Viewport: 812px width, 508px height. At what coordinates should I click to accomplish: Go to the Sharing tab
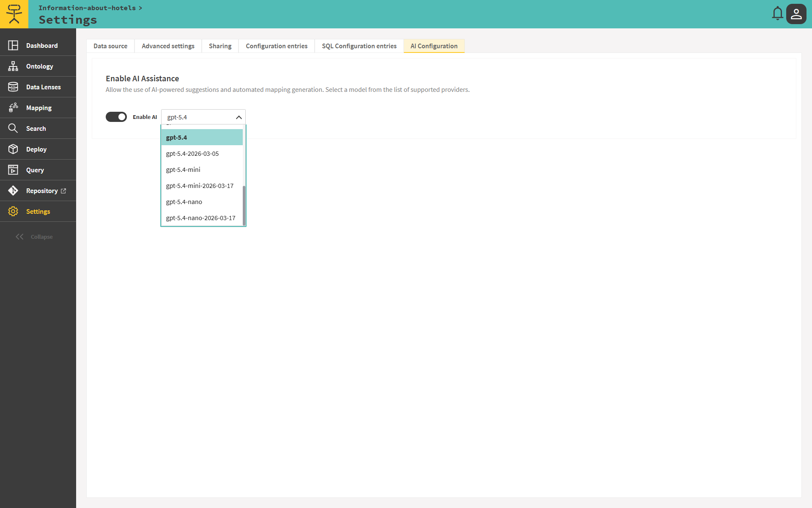coord(220,46)
